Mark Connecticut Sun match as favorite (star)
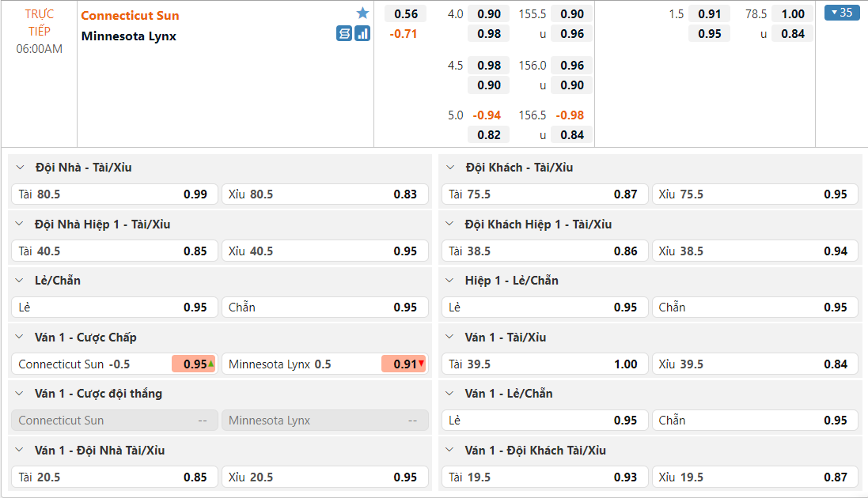This screenshot has width=868, height=498. pos(362,13)
